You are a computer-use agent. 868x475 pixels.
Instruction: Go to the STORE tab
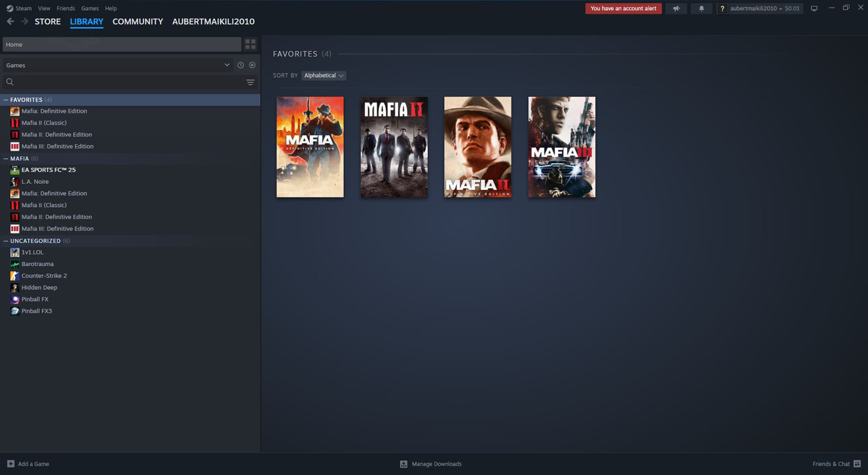point(47,22)
